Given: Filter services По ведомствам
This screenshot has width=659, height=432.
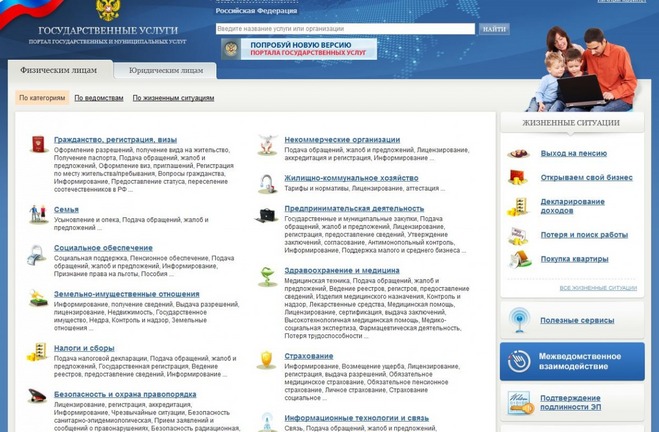Looking at the screenshot, I should pos(99,98).
